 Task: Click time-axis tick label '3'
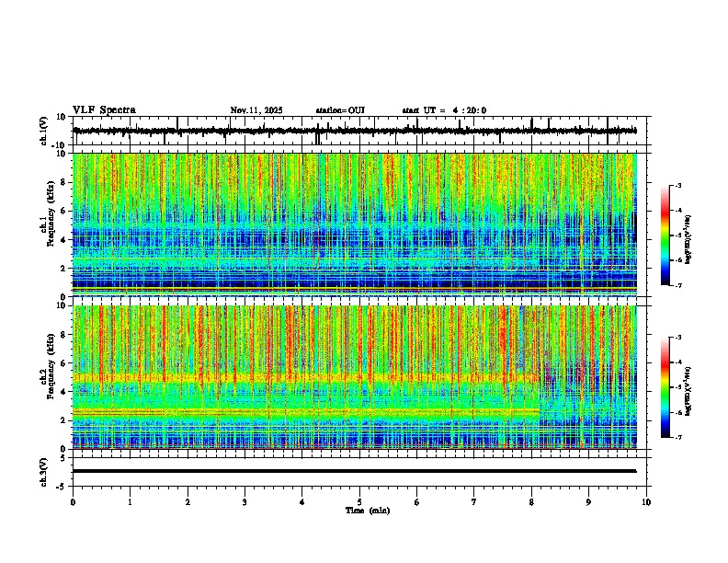245,502
